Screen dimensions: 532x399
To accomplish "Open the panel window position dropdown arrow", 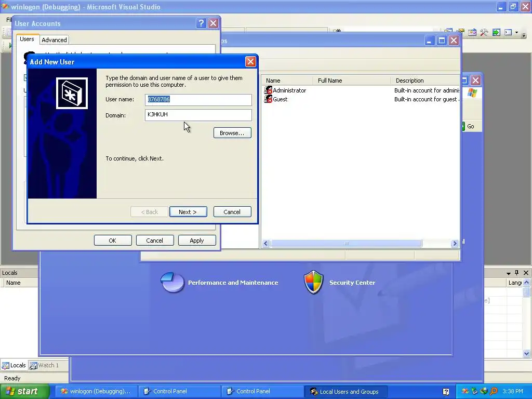I will 508,273.
